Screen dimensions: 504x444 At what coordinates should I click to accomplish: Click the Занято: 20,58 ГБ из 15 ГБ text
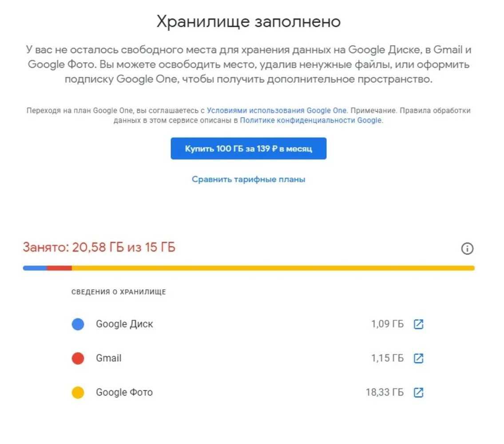coord(99,248)
